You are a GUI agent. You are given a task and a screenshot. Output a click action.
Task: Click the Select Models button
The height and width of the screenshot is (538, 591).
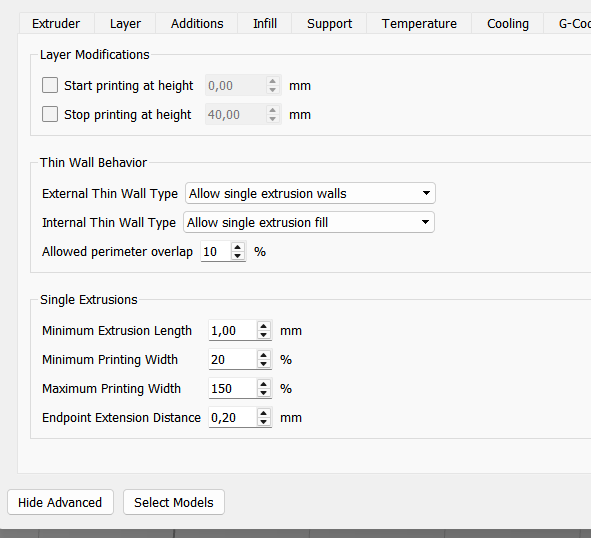(174, 502)
